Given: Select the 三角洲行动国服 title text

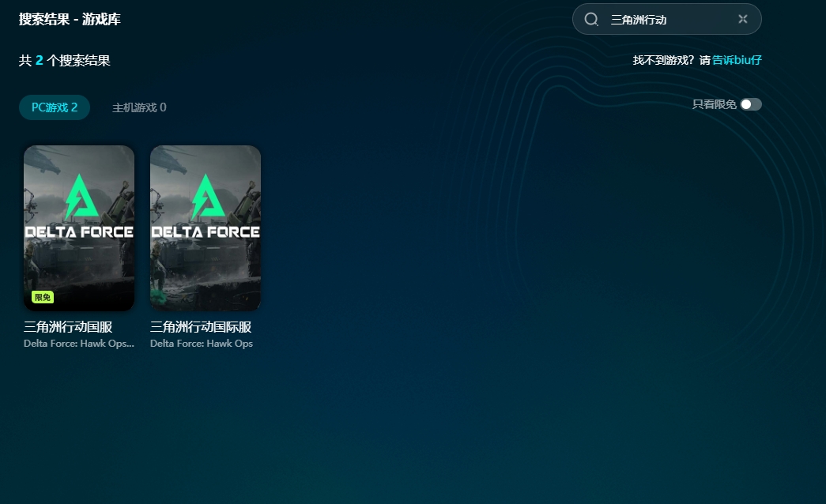Looking at the screenshot, I should click(68, 327).
